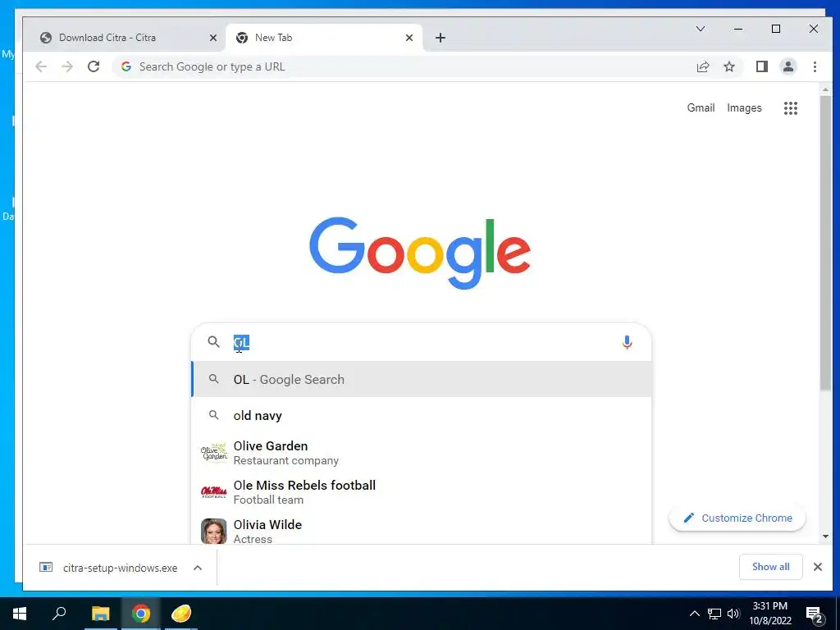Image resolution: width=840 pixels, height=630 pixels.
Task: Show hidden system tray icons
Action: click(x=694, y=614)
